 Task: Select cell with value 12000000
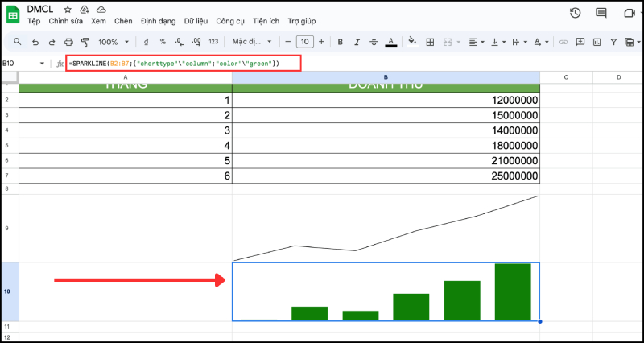pyautogui.click(x=386, y=100)
